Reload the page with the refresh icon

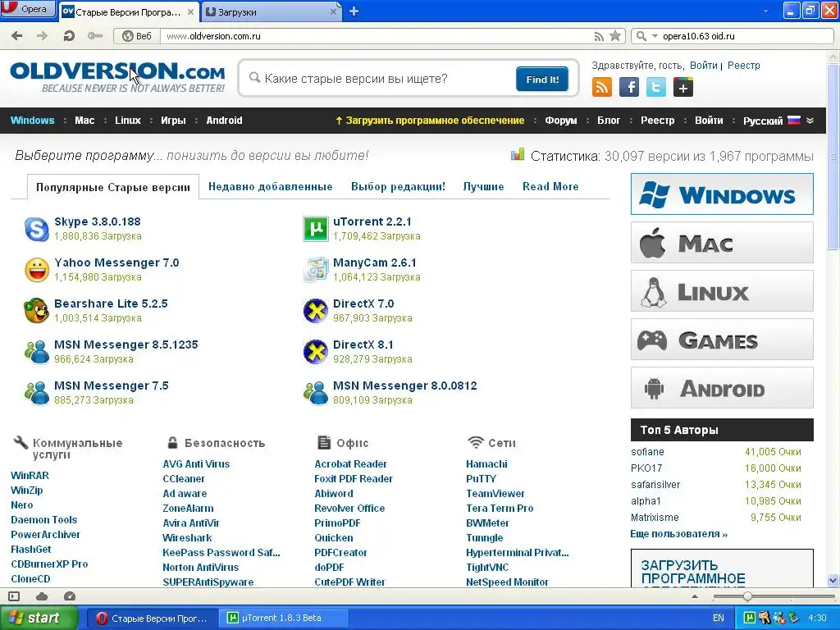coord(69,36)
